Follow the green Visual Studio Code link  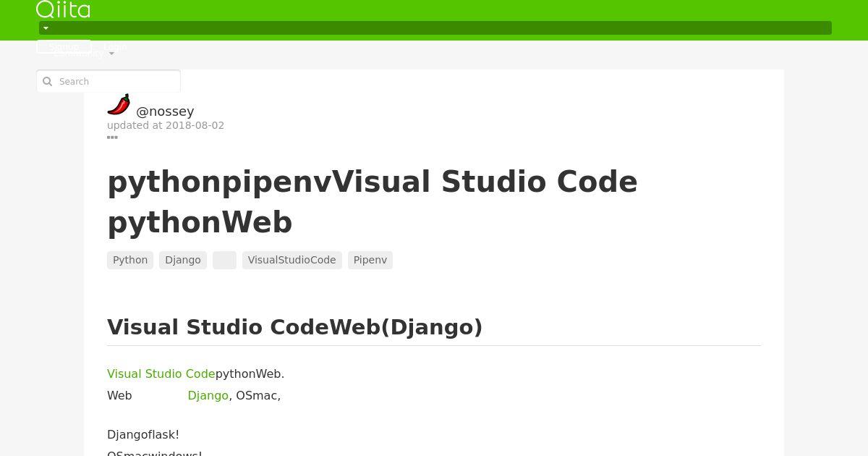pyautogui.click(x=161, y=373)
